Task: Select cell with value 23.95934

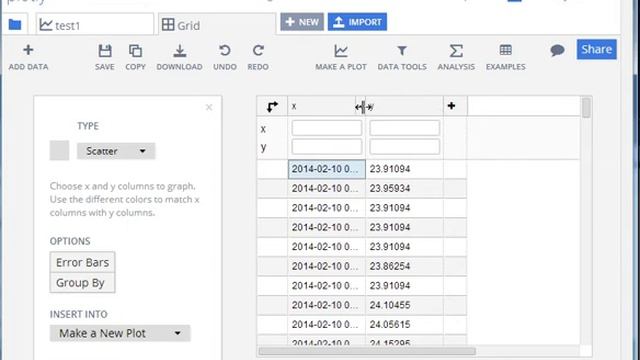Action: (x=404, y=189)
